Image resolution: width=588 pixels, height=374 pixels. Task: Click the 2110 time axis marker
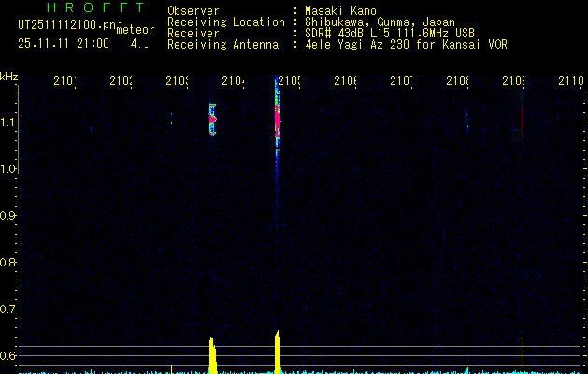(571, 80)
